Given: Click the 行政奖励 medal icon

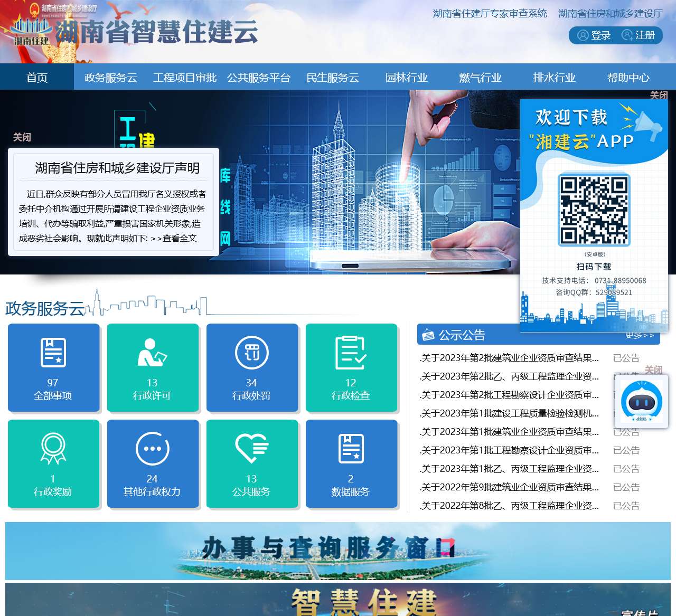Looking at the screenshot, I should pos(53,448).
